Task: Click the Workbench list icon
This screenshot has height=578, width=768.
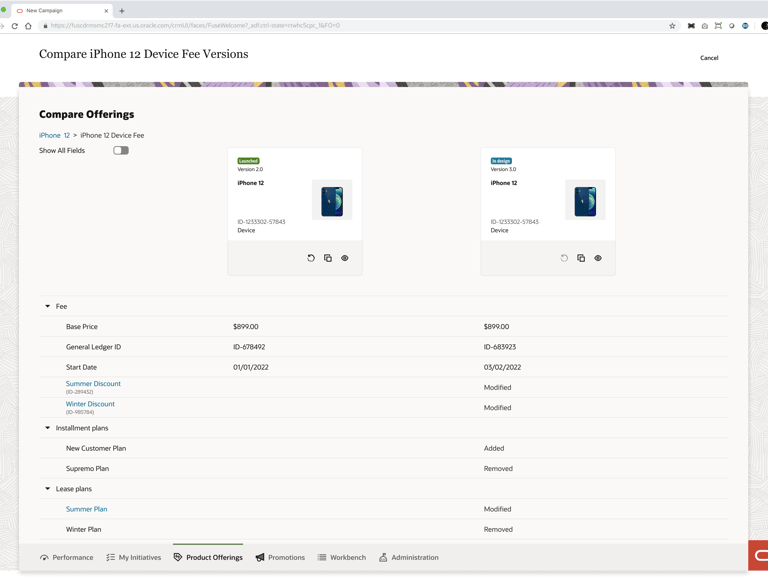Action: (322, 557)
